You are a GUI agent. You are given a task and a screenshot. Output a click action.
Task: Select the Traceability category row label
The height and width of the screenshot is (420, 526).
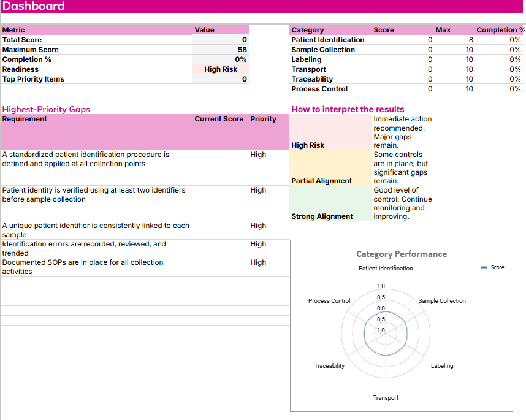312,79
